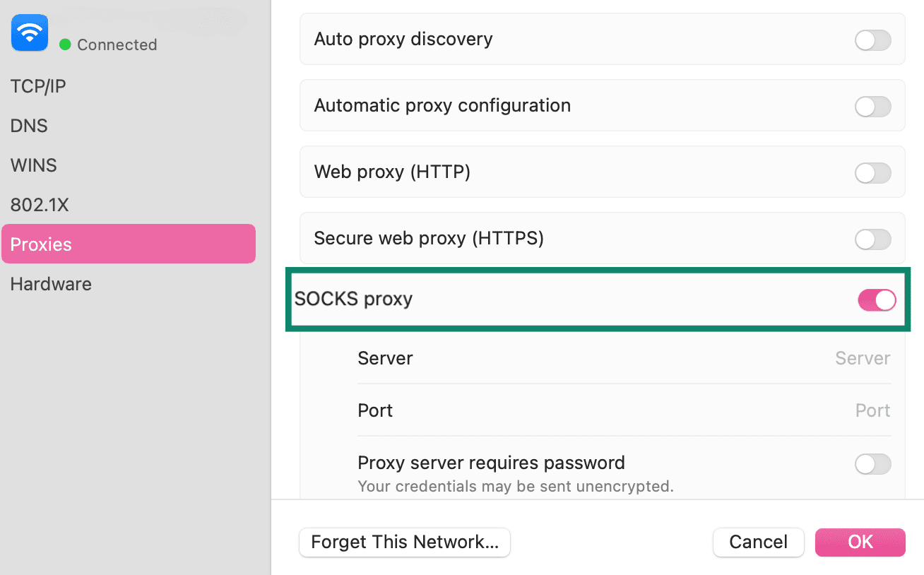Click the blue Wi-Fi icon
This screenshot has width=924, height=575.
coord(29,32)
